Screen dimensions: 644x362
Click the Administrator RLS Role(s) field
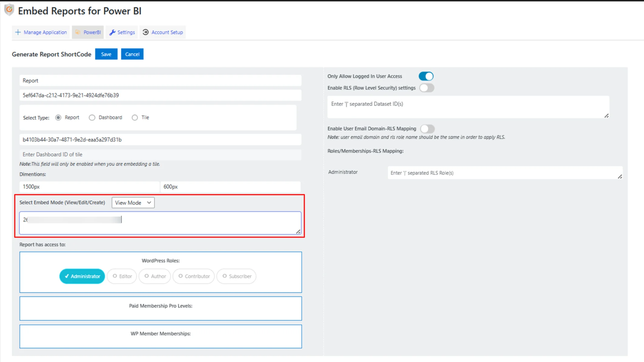505,173
